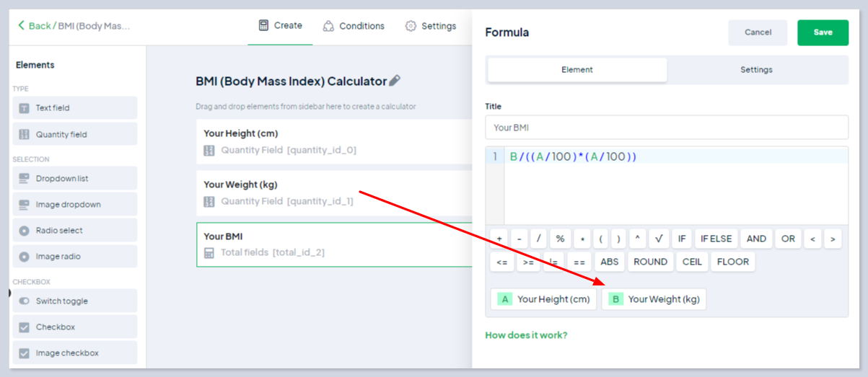Add a Quantity field element
The height and width of the screenshot is (377, 868).
click(75, 134)
